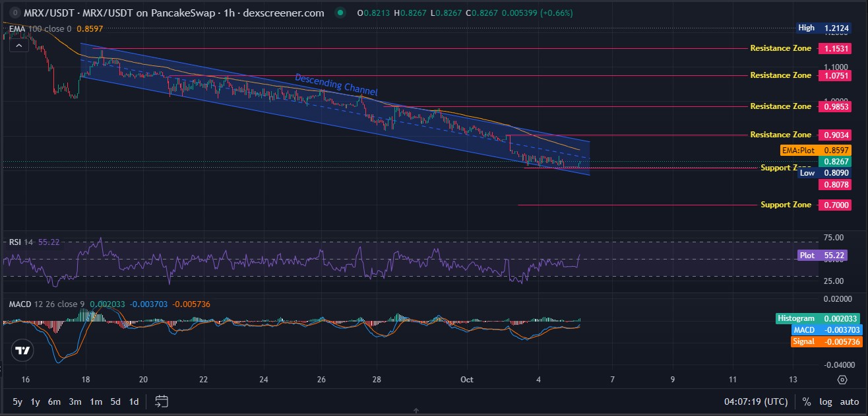Select the 1d time range
The height and width of the screenshot is (416, 868).
(134, 401)
